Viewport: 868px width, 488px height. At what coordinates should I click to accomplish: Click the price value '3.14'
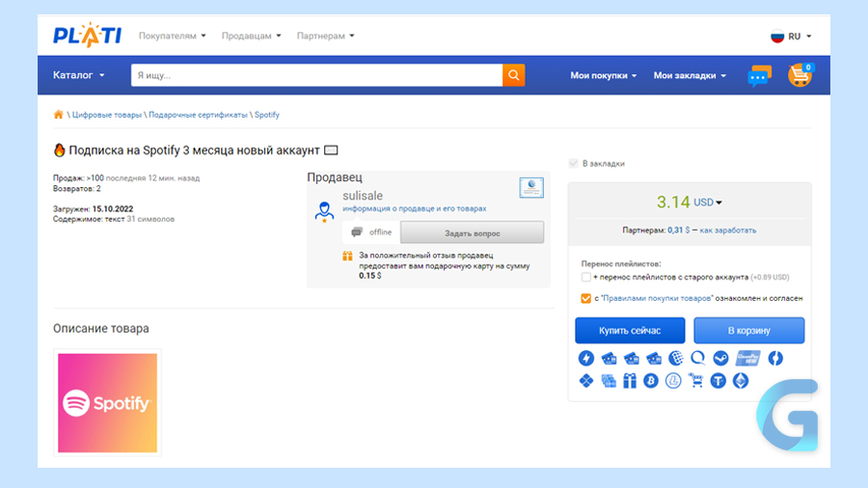tap(673, 202)
